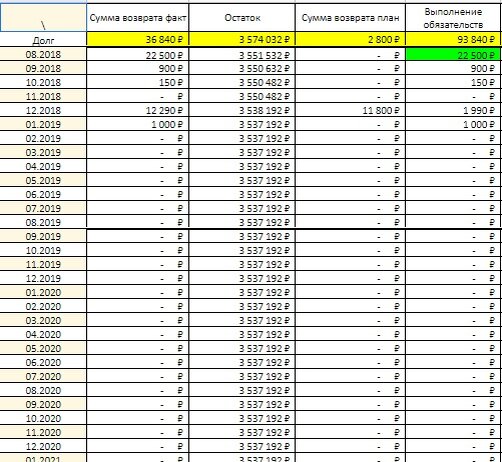This screenshot has height=462, width=502.
Task: Select the date cell 12.2019
Action: [43, 278]
